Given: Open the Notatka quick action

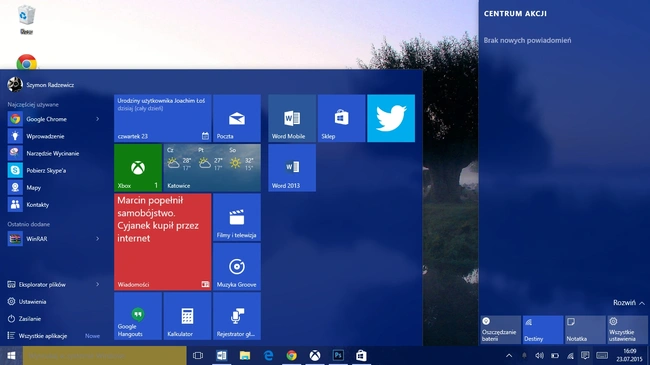Looking at the screenshot, I should tap(585, 329).
